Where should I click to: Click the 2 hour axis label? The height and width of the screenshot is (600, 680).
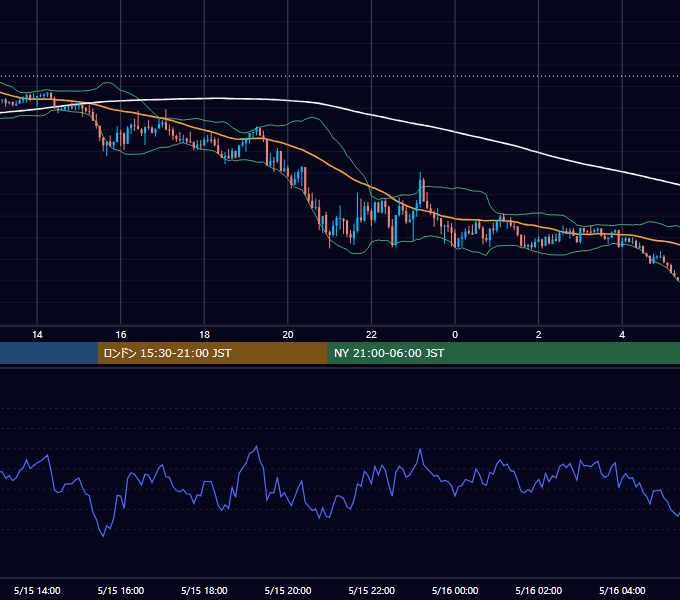[538, 335]
